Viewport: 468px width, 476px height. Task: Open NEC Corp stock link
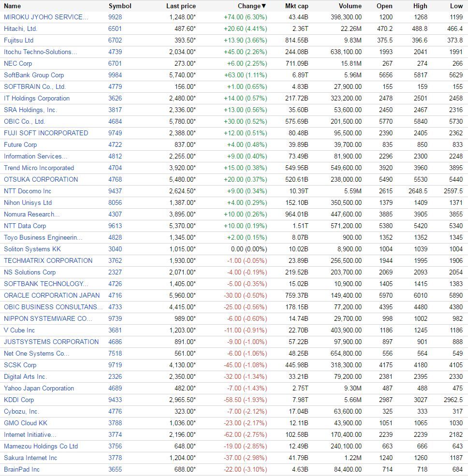click(x=18, y=63)
